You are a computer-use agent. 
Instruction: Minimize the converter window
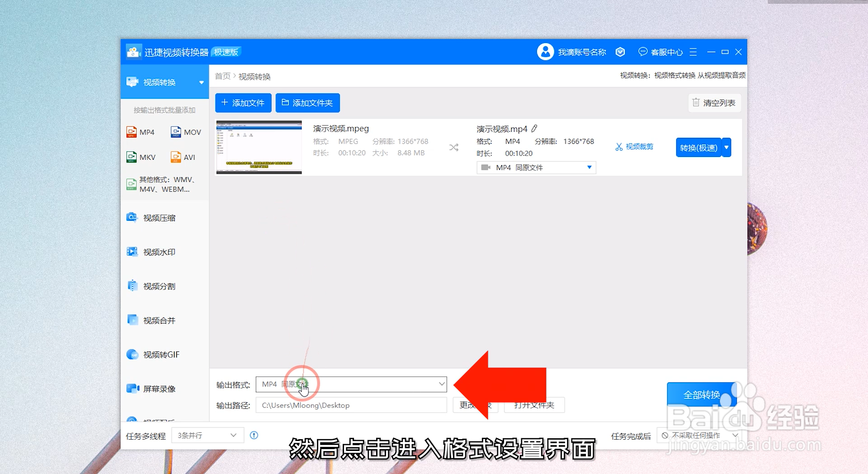[x=711, y=52]
